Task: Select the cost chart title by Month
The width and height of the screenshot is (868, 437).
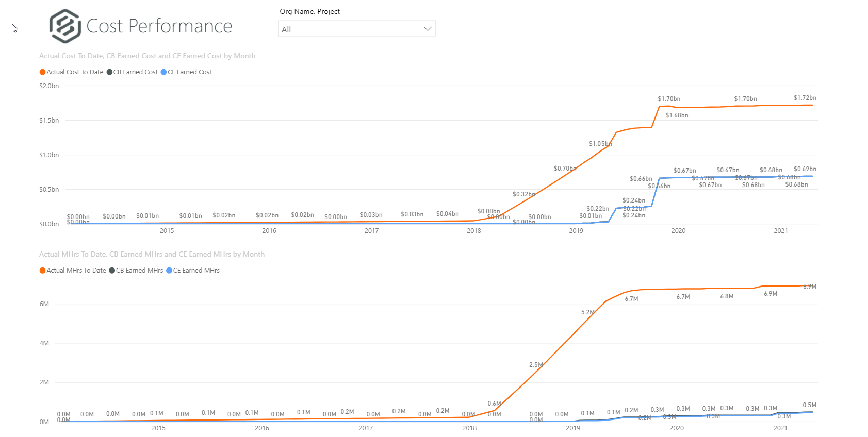Action: point(147,56)
